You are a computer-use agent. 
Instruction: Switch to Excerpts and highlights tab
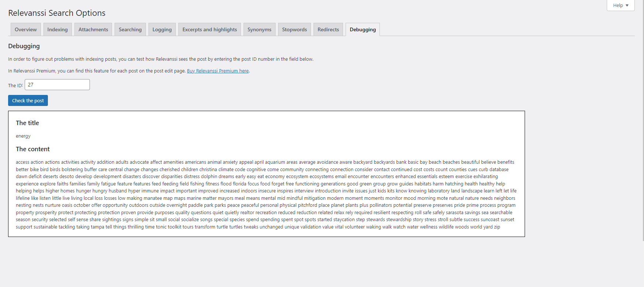pos(210,29)
